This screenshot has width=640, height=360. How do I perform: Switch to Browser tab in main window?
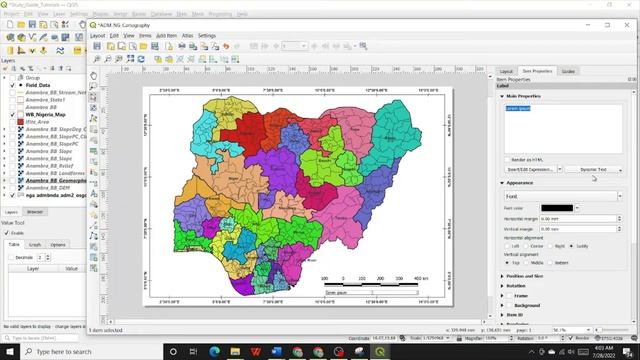(x=35, y=212)
